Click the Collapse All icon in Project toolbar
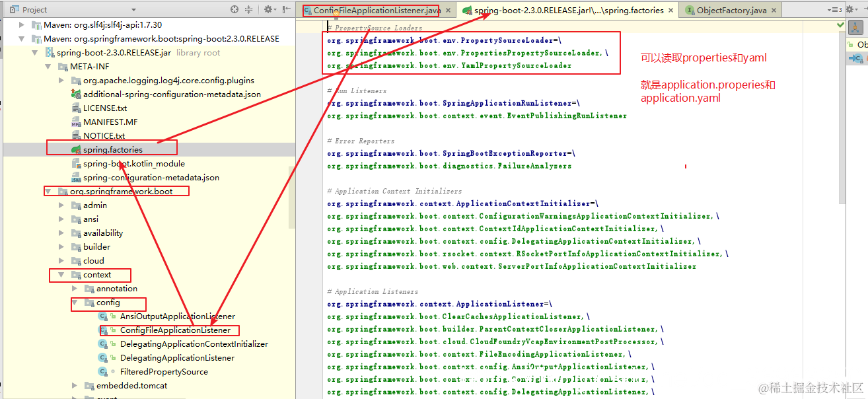Viewport: 868px width, 399px height. click(x=250, y=9)
